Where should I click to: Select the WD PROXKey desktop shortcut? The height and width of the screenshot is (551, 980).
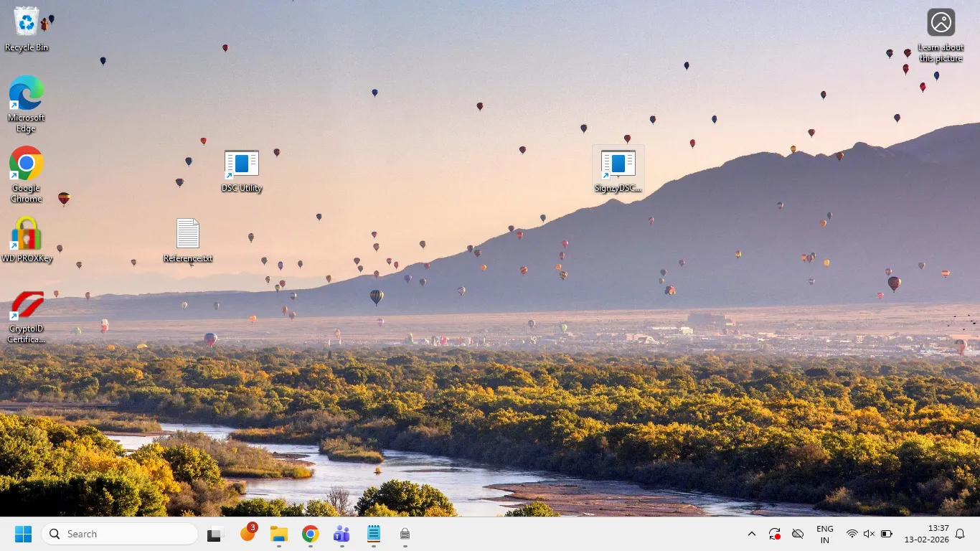[27, 240]
